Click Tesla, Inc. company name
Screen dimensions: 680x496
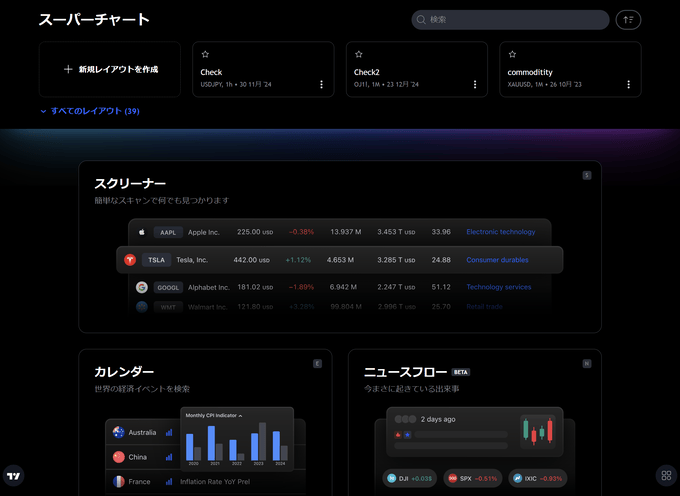tap(192, 260)
